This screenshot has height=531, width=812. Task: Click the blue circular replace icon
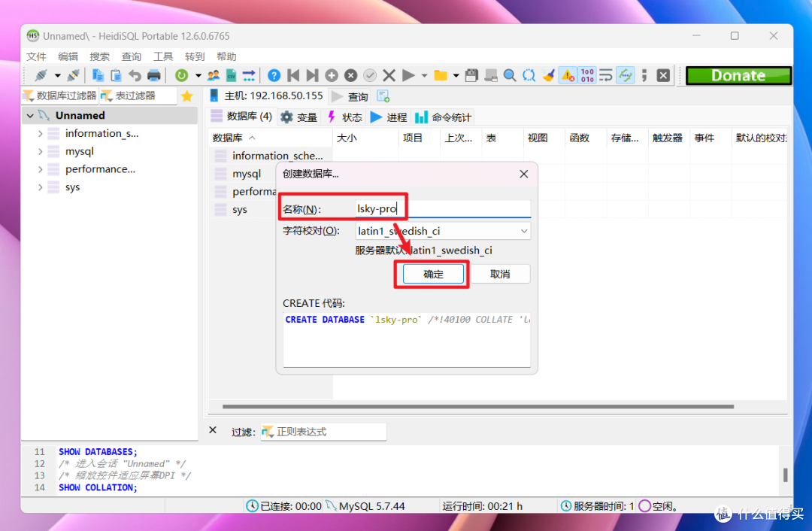529,76
